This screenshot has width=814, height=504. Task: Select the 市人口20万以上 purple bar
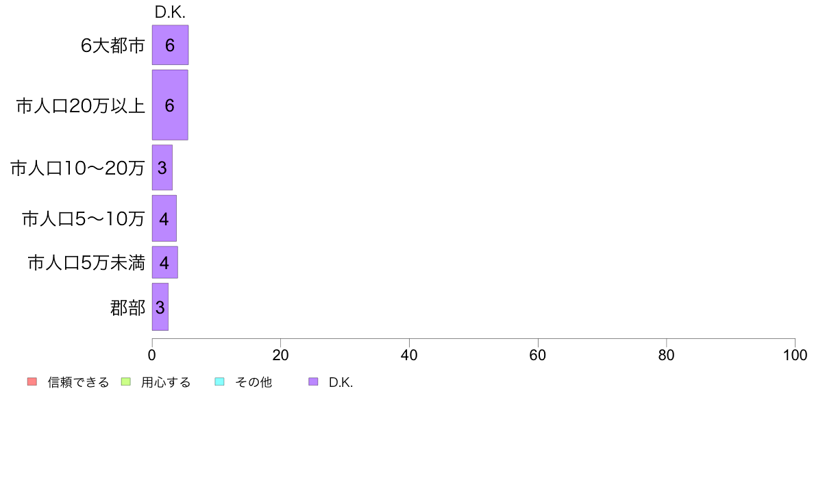point(170,105)
